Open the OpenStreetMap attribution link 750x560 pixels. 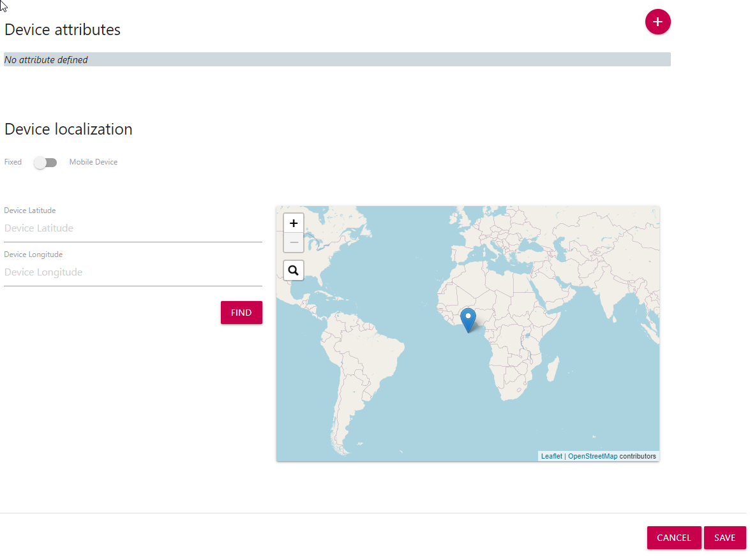(592, 457)
